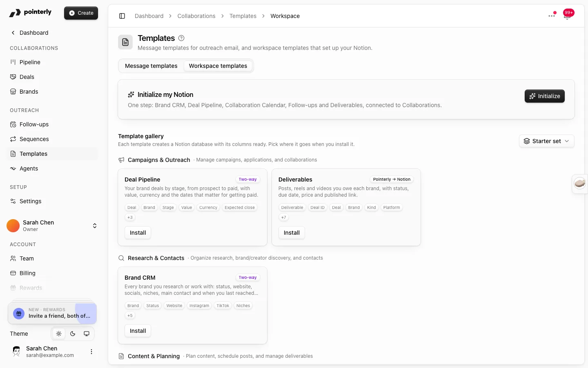The width and height of the screenshot is (588, 368).
Task: Install the Deal Pipeline template
Action: 138,233
